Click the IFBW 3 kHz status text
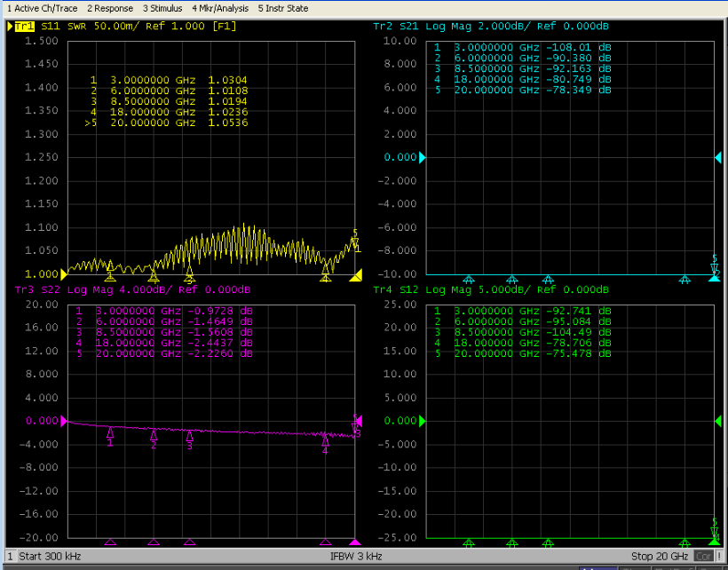728x570 pixels. pos(355,556)
